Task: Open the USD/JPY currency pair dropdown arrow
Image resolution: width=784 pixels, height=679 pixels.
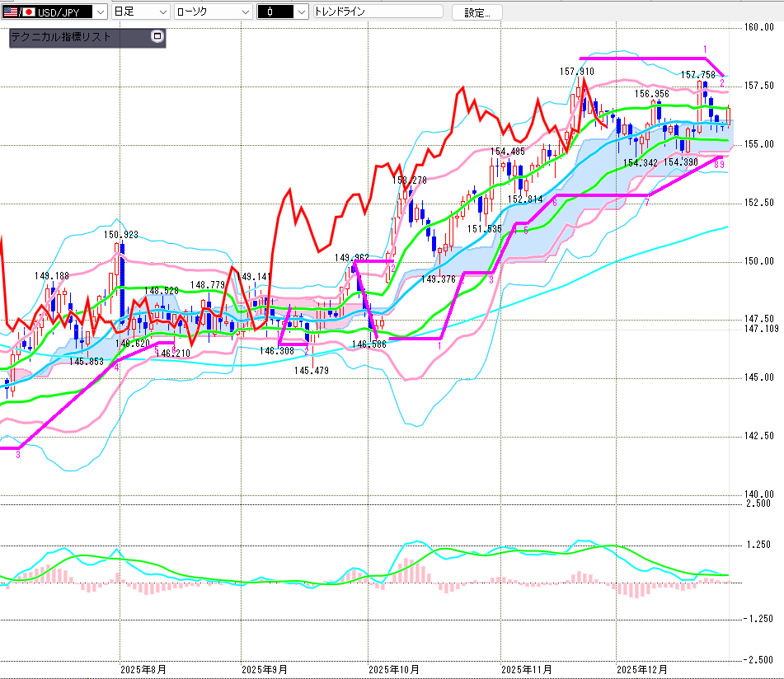Action: (x=100, y=12)
